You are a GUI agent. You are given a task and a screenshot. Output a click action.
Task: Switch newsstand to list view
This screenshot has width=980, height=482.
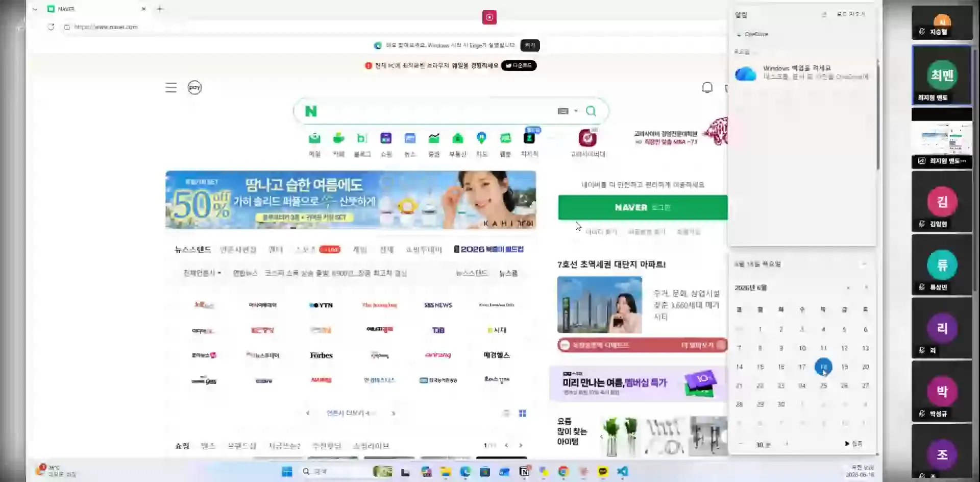[506, 413]
